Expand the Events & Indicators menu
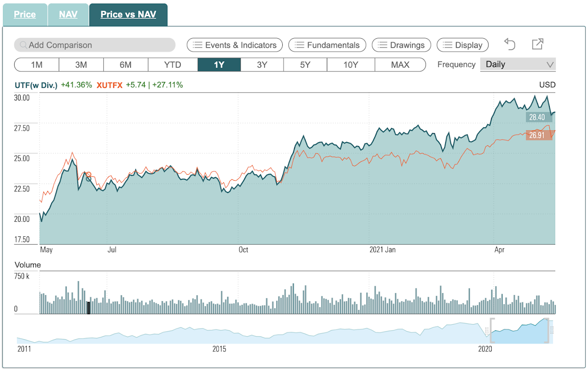Screen dimensions: 588x372 pyautogui.click(x=235, y=45)
